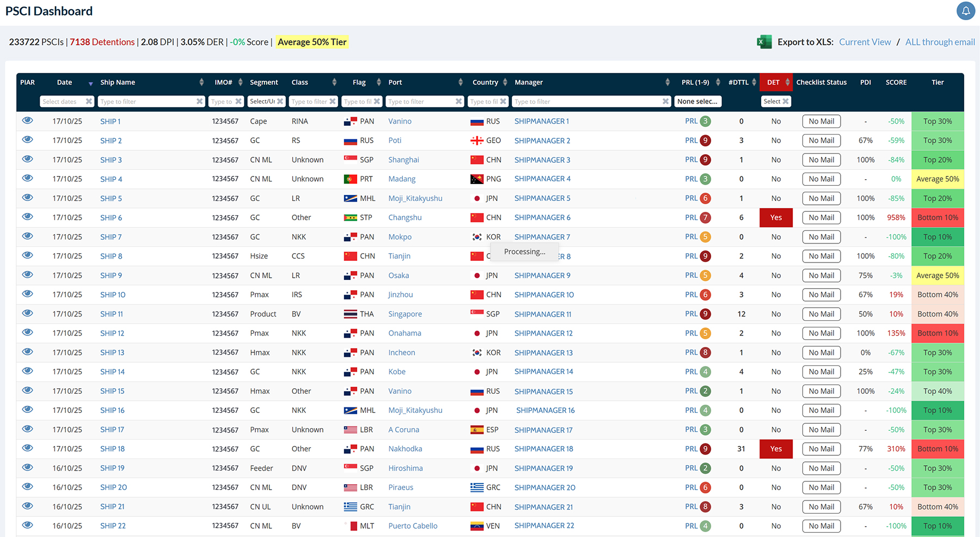Toggle the eye icon for SHIP 1
The width and height of the screenshot is (980, 537).
(28, 121)
